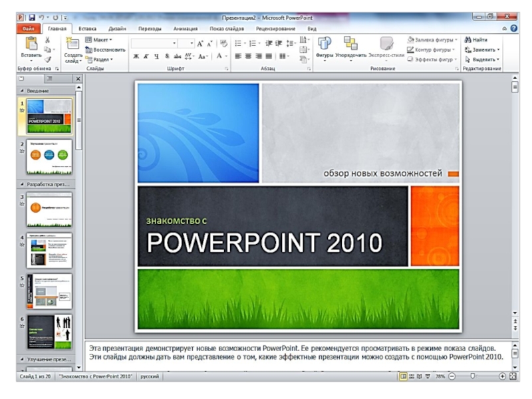
Task: Click the Express Styles (Экспресс-стили) icon
Action: coord(386,44)
